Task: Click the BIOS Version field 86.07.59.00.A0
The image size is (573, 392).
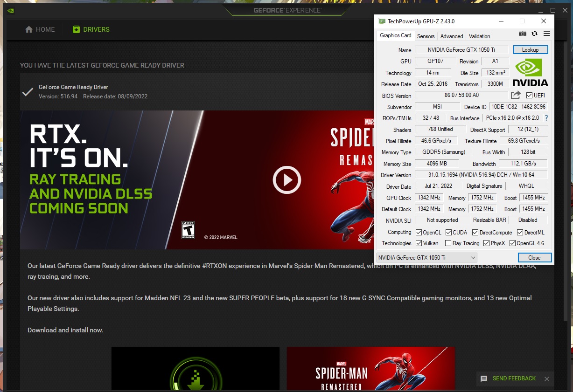Action: point(461,96)
